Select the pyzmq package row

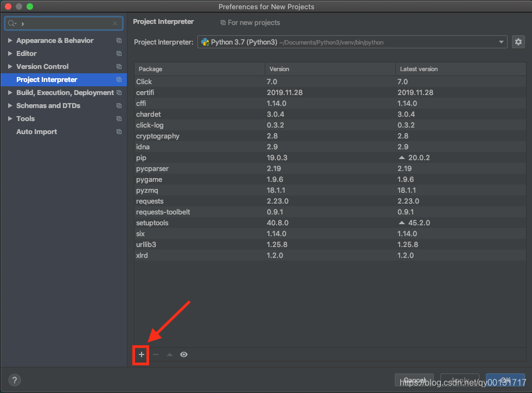330,190
